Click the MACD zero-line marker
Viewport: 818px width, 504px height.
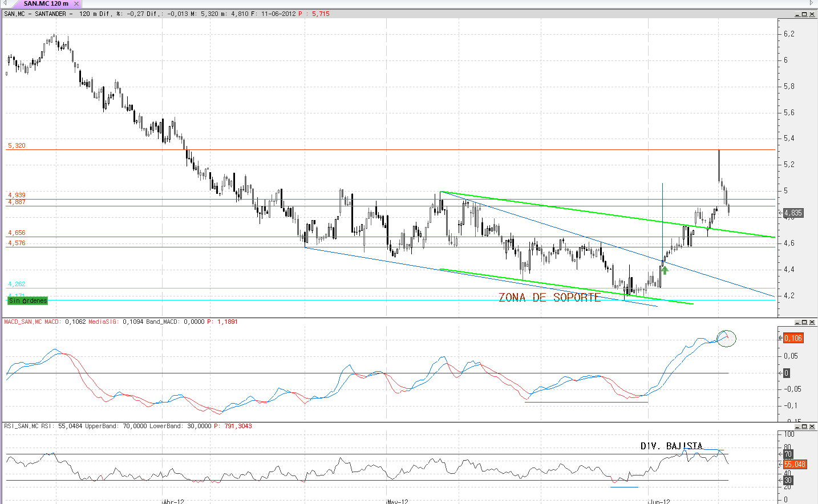click(x=786, y=373)
